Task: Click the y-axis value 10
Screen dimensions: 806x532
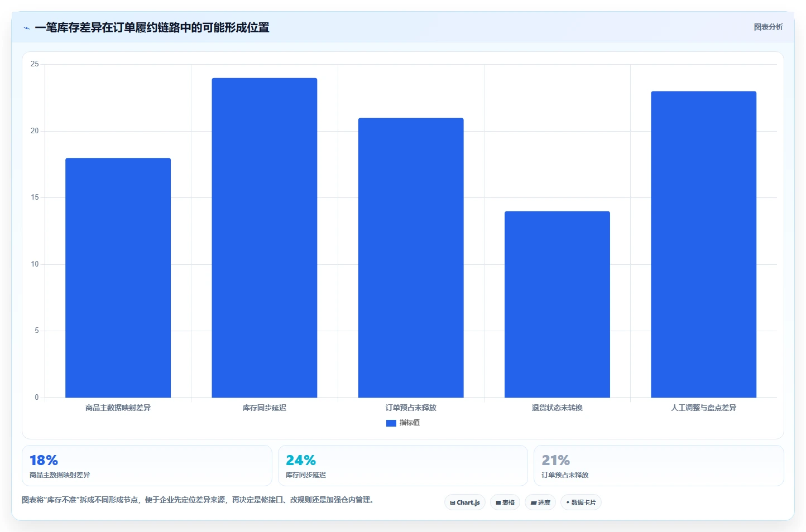Action: [x=35, y=264]
